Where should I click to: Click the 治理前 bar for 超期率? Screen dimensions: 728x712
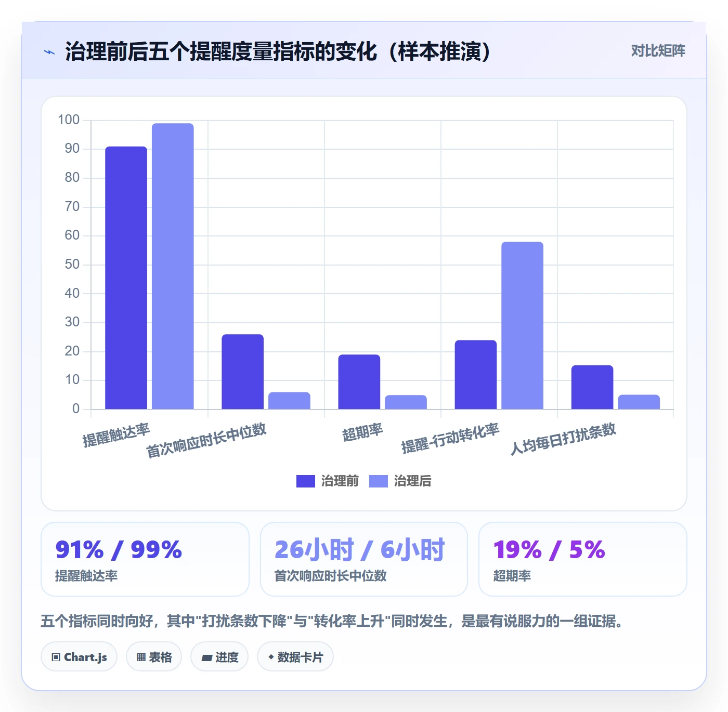tap(359, 382)
